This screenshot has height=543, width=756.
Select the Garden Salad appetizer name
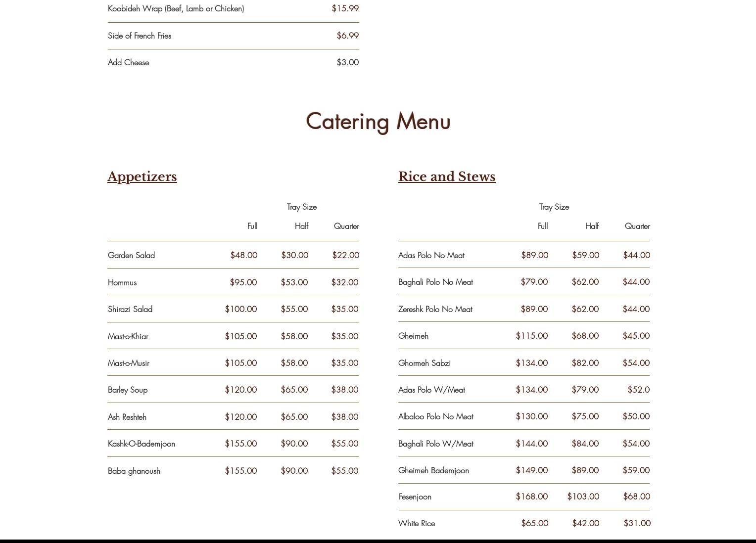(131, 255)
